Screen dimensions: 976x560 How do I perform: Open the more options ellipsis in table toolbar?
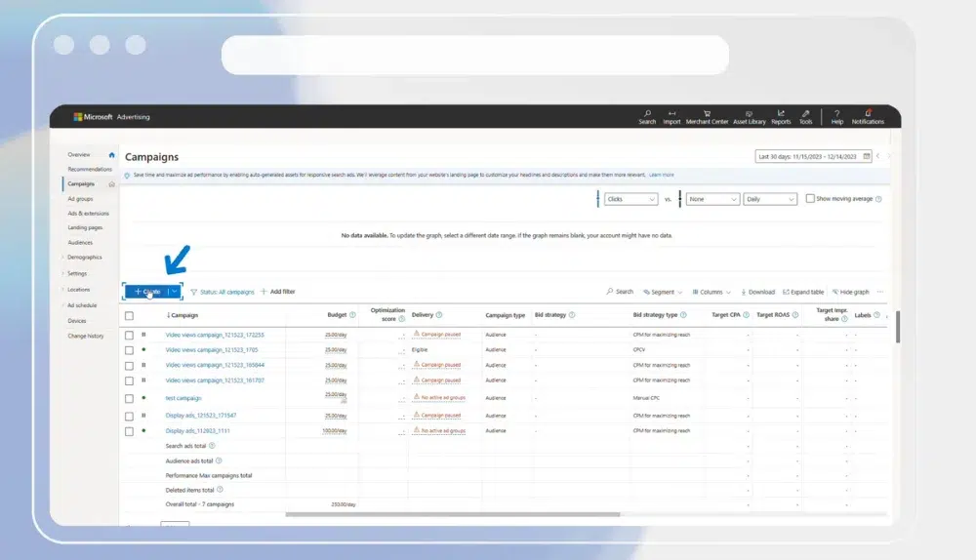880,292
